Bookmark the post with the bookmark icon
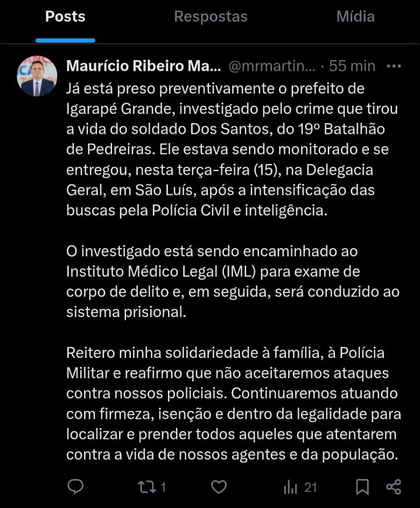 coord(362,486)
